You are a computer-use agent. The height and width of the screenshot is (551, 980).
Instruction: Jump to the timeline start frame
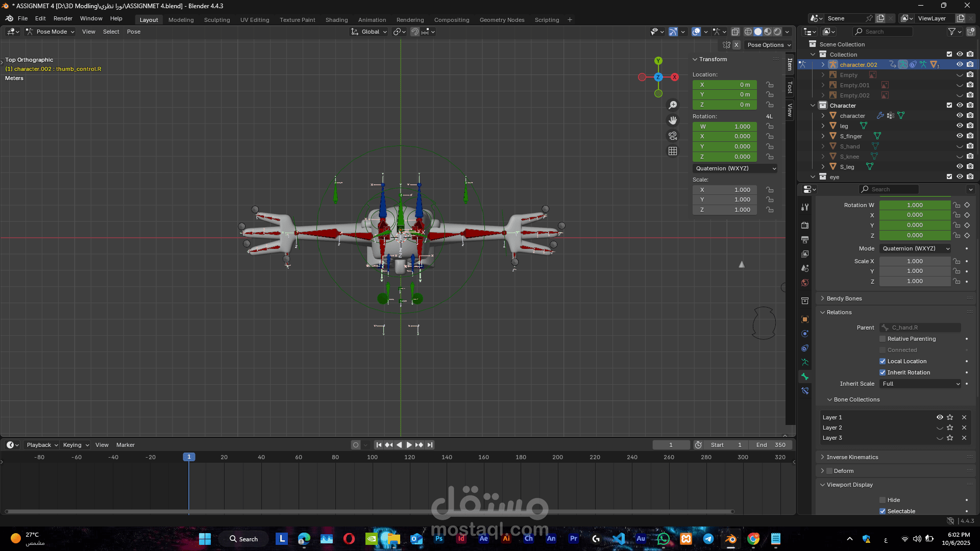[379, 445]
